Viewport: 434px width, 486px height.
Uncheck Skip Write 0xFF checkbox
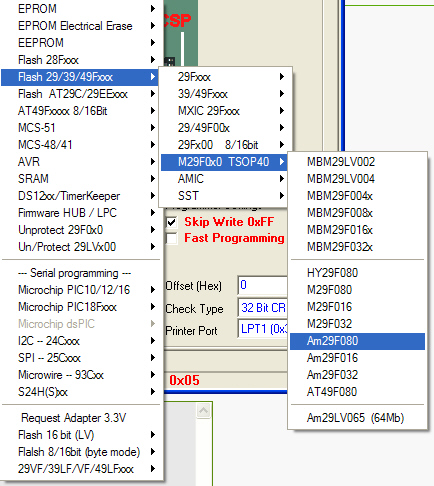click(x=172, y=222)
